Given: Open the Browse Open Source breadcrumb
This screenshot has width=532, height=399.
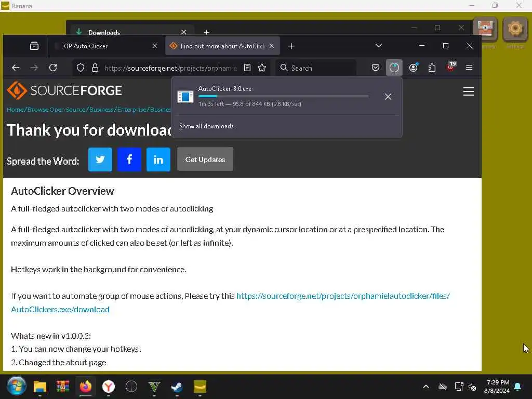Looking at the screenshot, I should tap(56, 110).
